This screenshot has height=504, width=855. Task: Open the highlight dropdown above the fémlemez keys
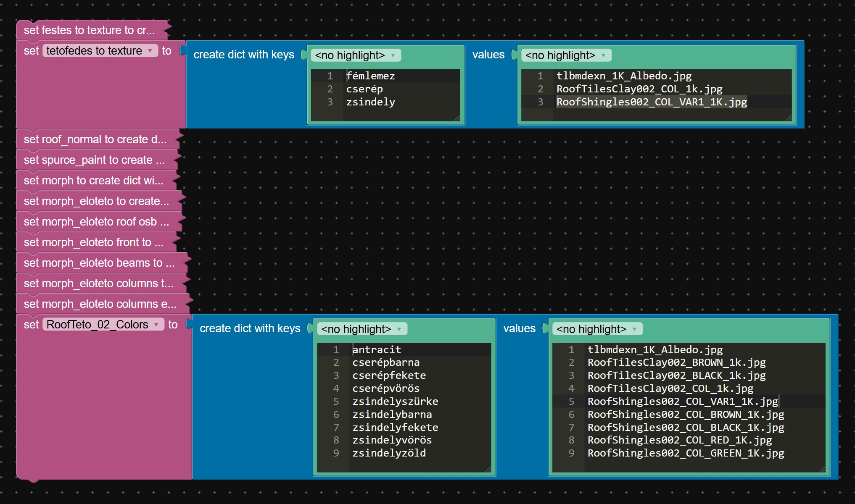[356, 55]
